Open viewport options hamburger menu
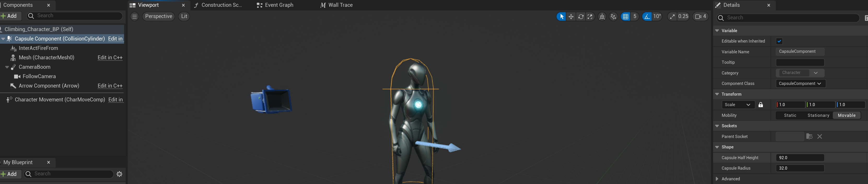The image size is (868, 184). click(x=135, y=16)
